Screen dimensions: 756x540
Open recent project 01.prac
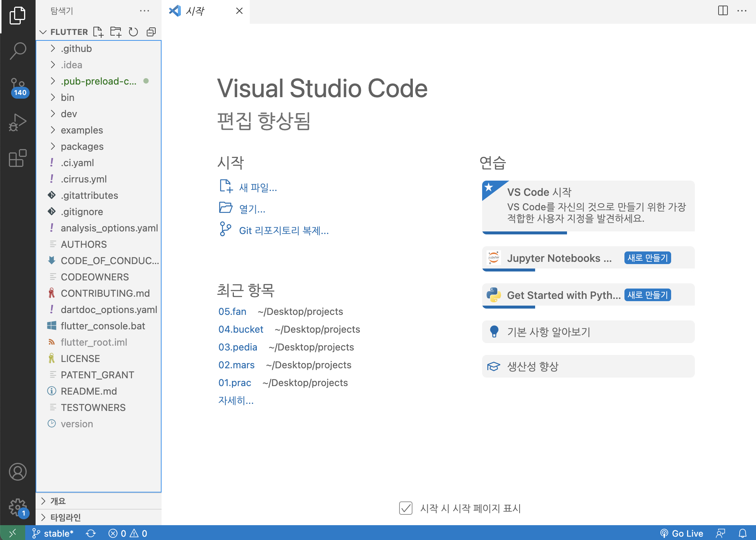point(235,383)
